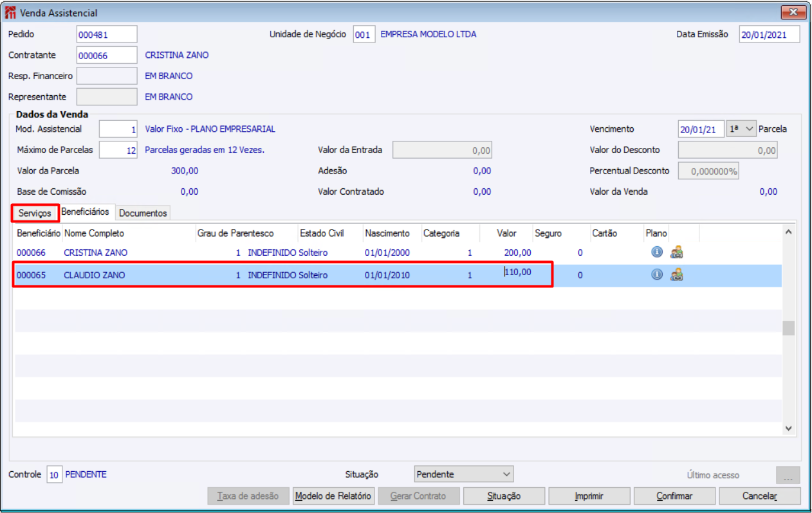Open the Situação dropdown showing Pendente
Viewport: 812px width, 513px height.
(464, 474)
